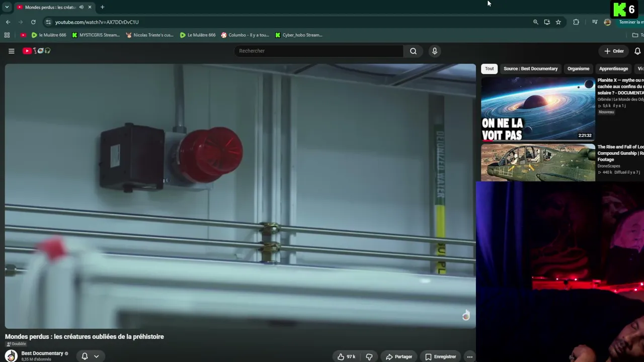
Task: Select the Tout filter chip
Action: (x=489, y=69)
